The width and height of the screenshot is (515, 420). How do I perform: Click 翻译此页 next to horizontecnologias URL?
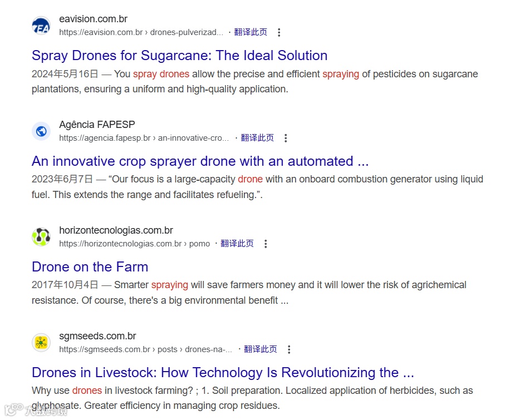pyautogui.click(x=237, y=244)
